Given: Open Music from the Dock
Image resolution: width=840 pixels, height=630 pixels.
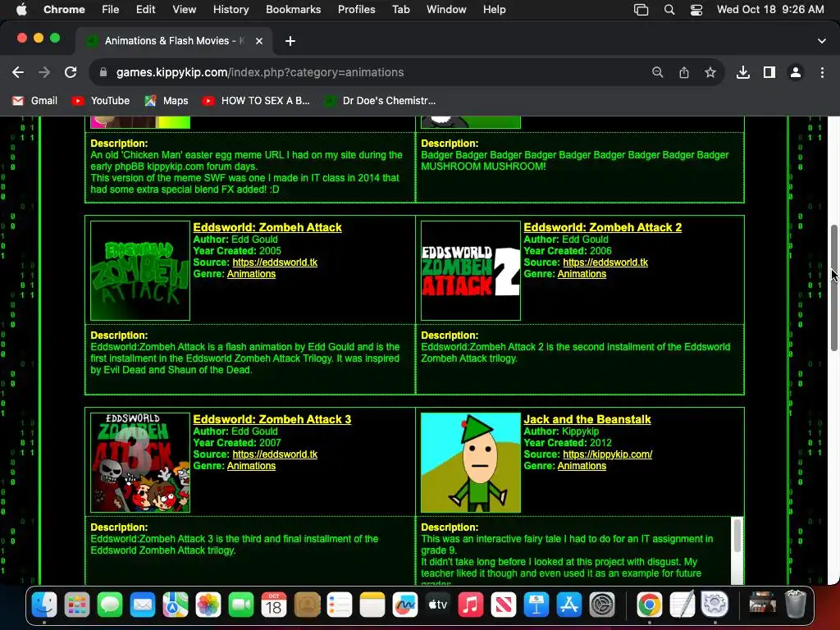Looking at the screenshot, I should point(470,605).
